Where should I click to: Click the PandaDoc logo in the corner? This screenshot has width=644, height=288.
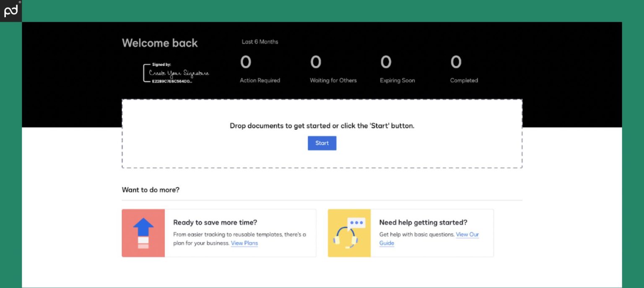[x=11, y=11]
